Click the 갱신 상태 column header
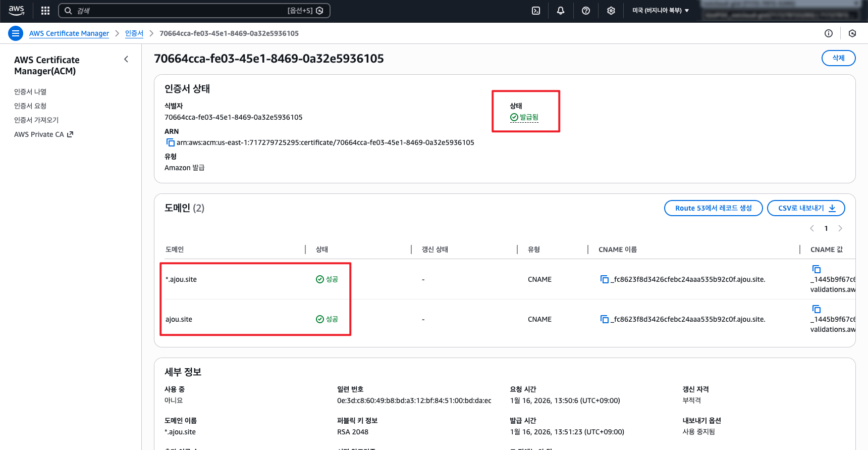Screen dimensions: 868x450 (435, 249)
